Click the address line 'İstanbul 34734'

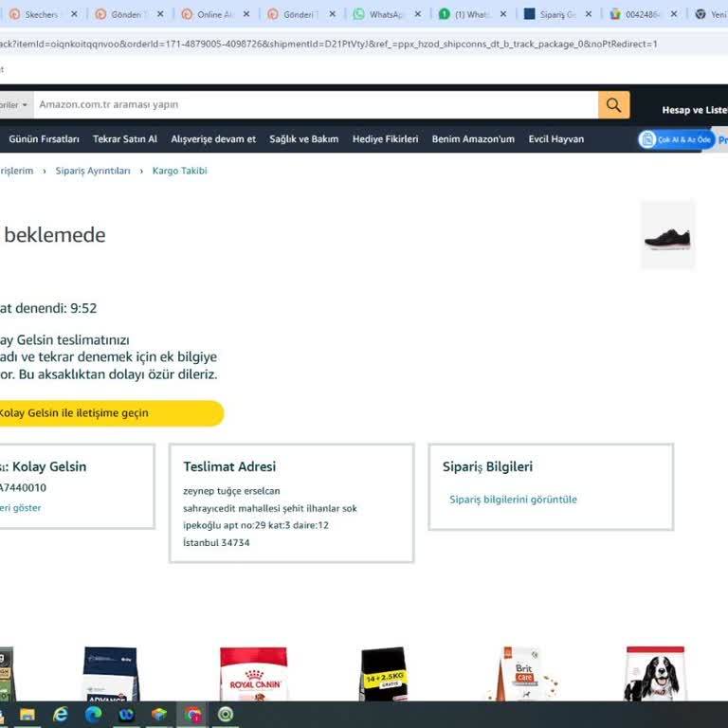216,543
